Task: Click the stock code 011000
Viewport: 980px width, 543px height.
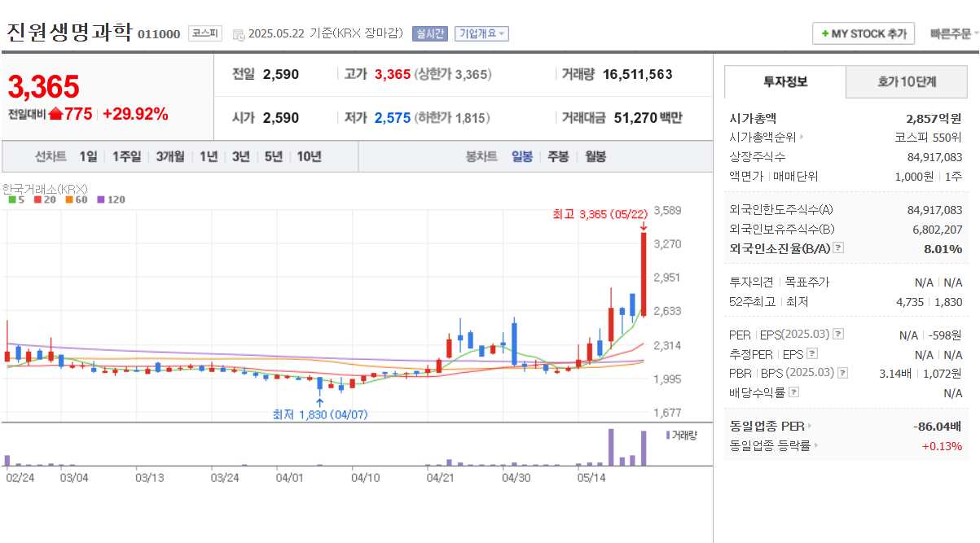Action: pos(159,34)
